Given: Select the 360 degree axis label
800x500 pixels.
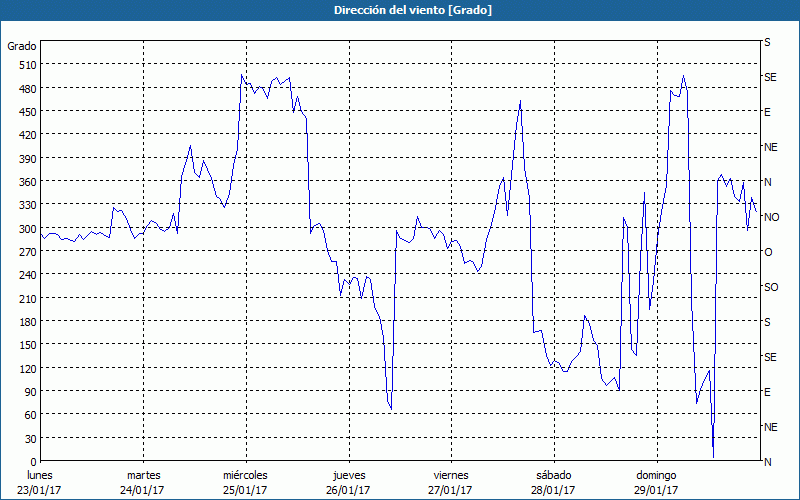Looking at the screenshot, I should 26,181.
